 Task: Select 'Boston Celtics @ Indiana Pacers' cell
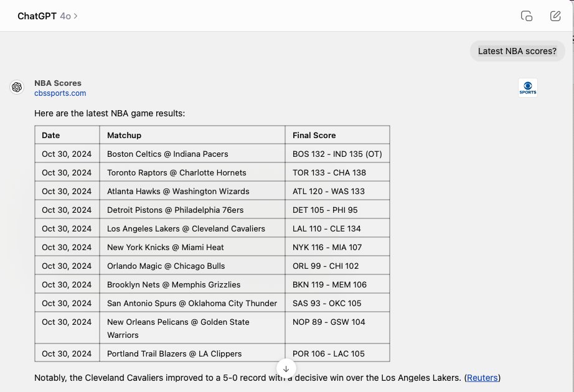192,154
